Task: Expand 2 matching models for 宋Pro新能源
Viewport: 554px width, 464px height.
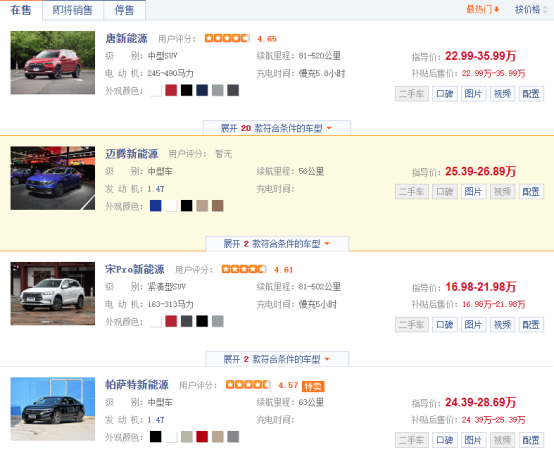Action: coord(277,359)
